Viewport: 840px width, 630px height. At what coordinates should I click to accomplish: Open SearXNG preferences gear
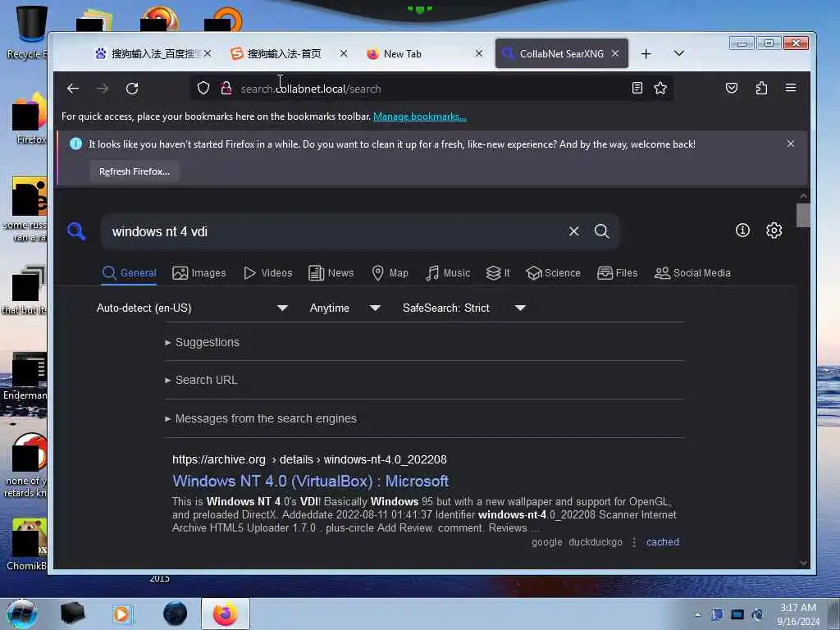click(774, 231)
